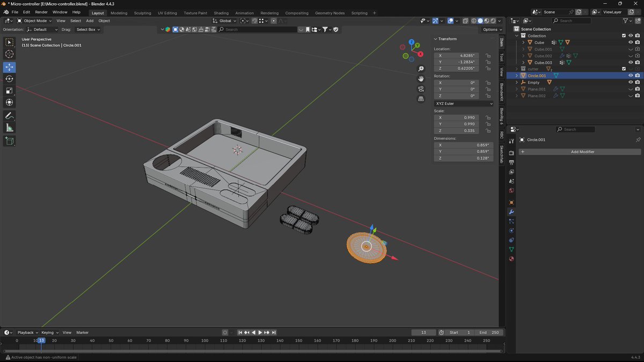Lock the X location value
This screenshot has height=362, width=644.
(488, 56)
